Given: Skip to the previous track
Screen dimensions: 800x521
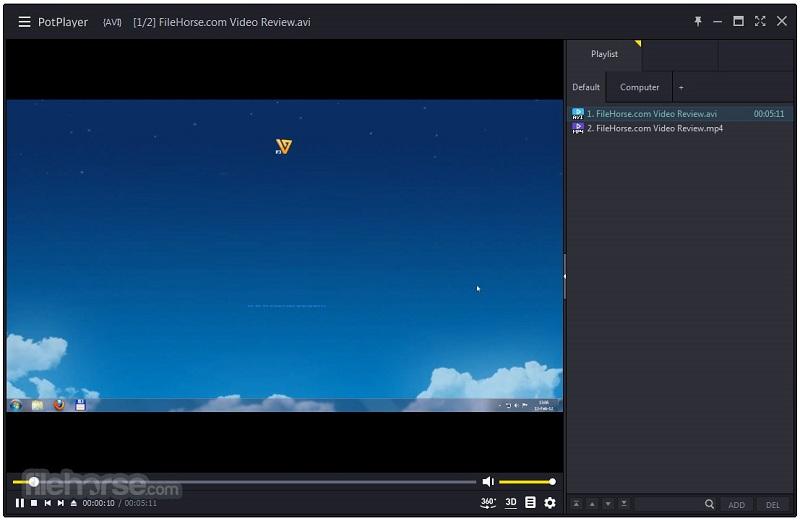Looking at the screenshot, I should click(x=47, y=503).
